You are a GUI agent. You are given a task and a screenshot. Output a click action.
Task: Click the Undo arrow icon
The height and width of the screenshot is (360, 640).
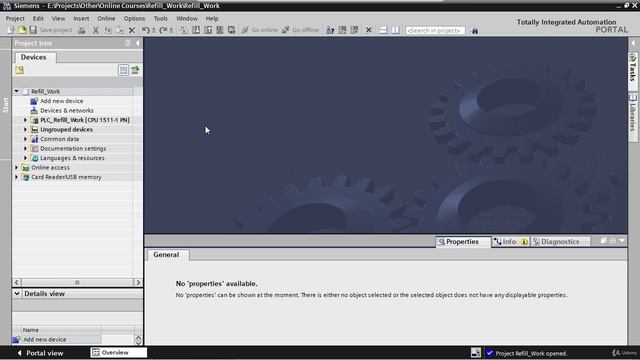pyautogui.click(x=145, y=30)
